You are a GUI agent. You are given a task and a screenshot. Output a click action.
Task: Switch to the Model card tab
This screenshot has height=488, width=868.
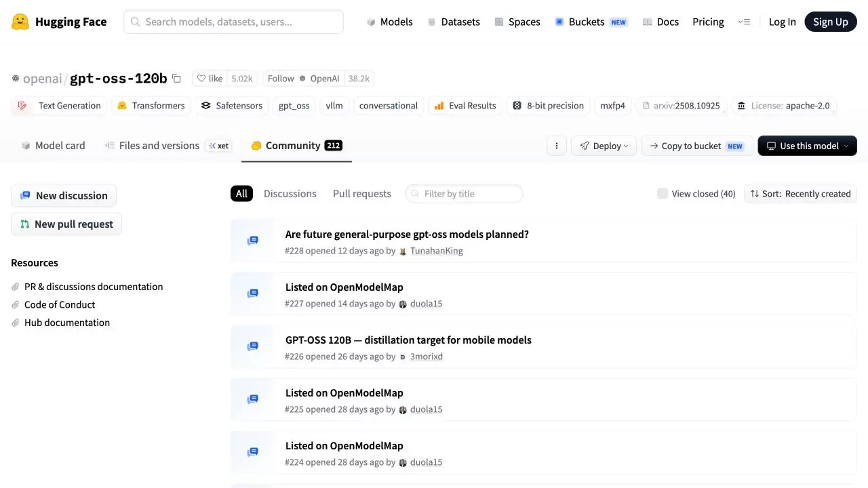pos(53,146)
